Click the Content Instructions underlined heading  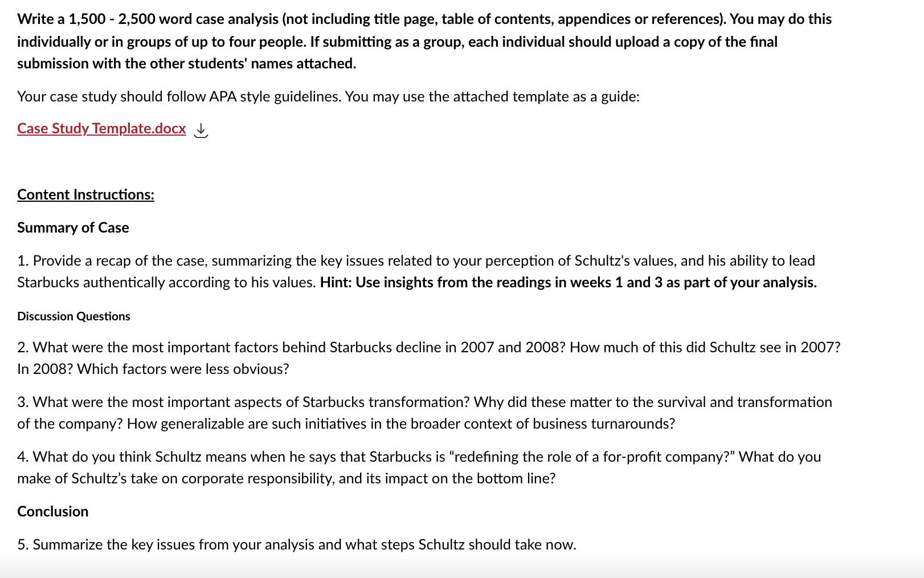pos(85,194)
